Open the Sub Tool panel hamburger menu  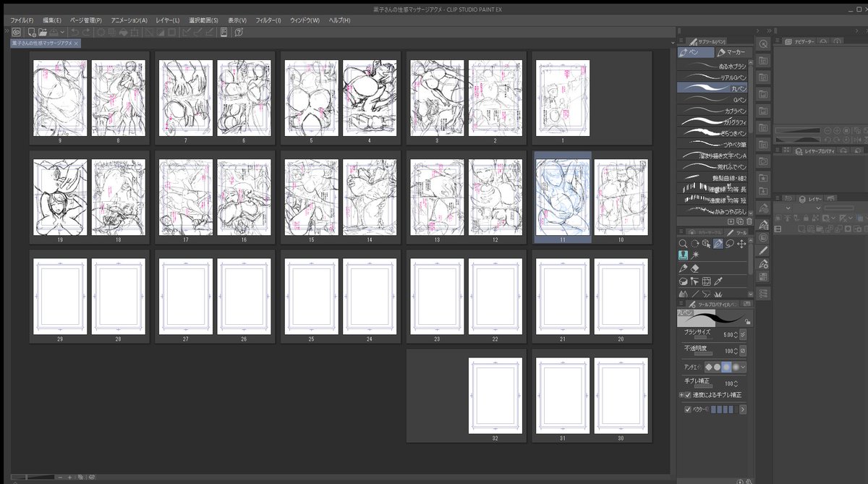tap(681, 42)
